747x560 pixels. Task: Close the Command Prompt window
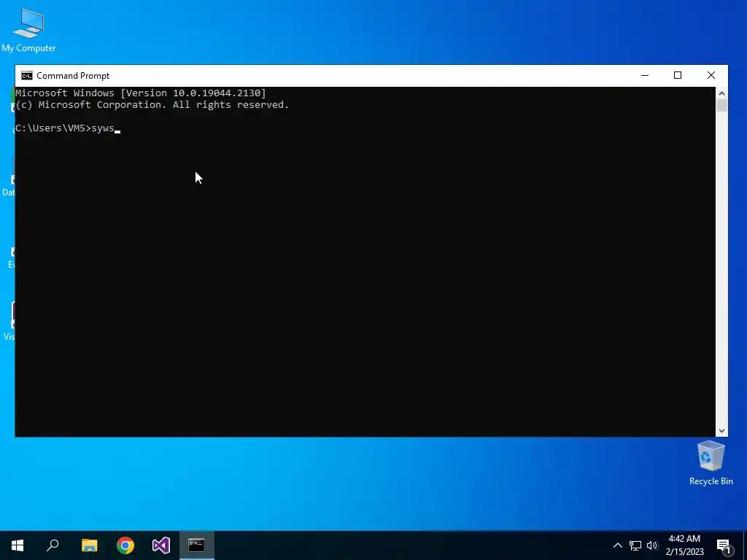click(711, 75)
